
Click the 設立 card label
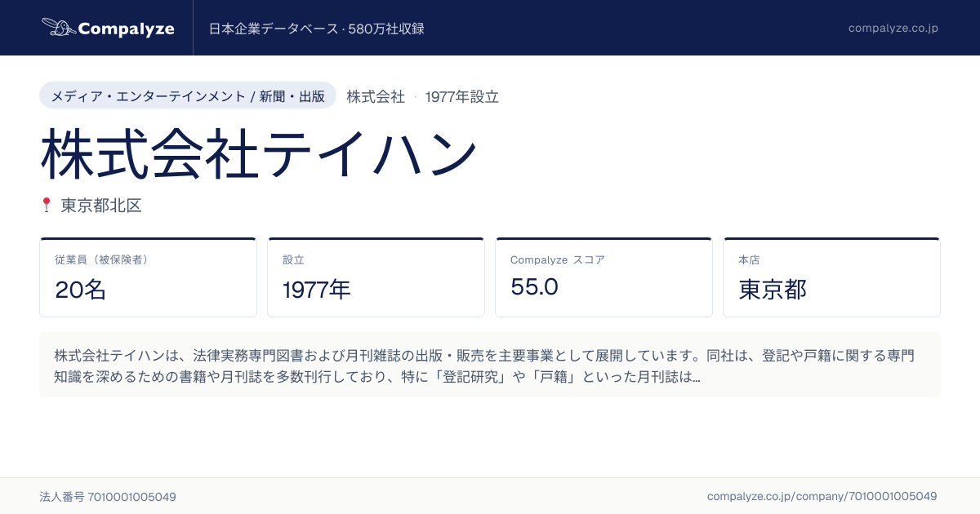(293, 259)
